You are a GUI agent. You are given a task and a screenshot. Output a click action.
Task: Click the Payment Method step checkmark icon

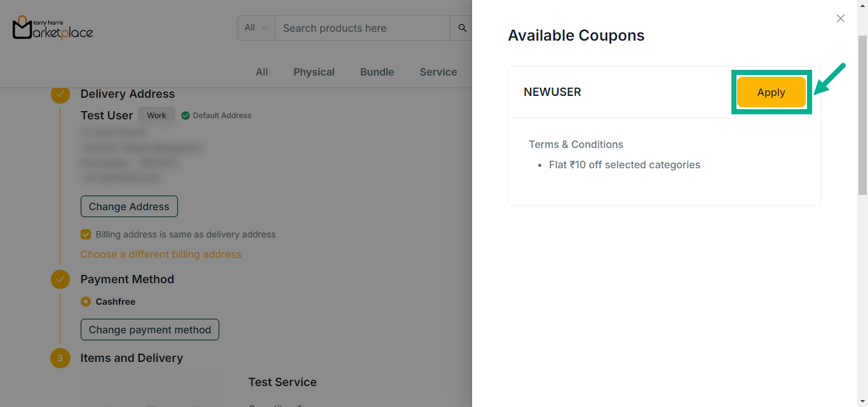(x=60, y=279)
